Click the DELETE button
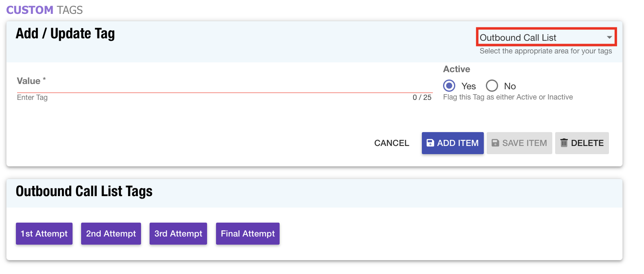Viewport: 644px width, 274px height. point(582,143)
